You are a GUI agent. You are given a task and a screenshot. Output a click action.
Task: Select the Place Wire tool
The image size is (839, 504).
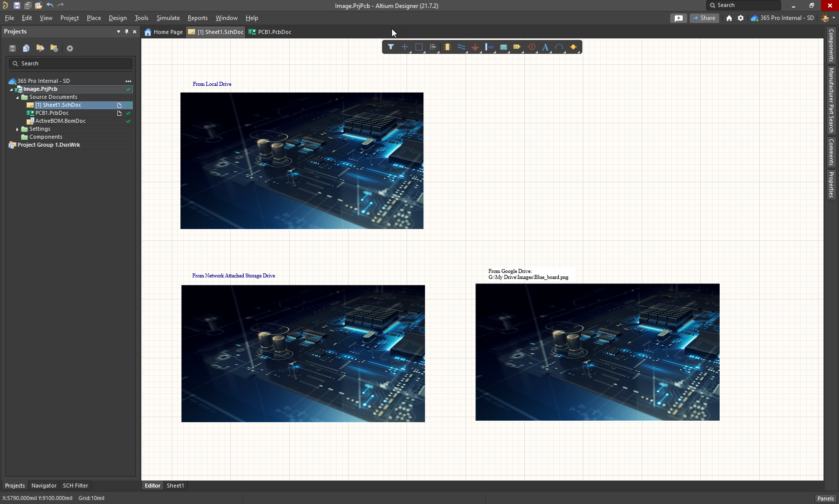(x=461, y=47)
